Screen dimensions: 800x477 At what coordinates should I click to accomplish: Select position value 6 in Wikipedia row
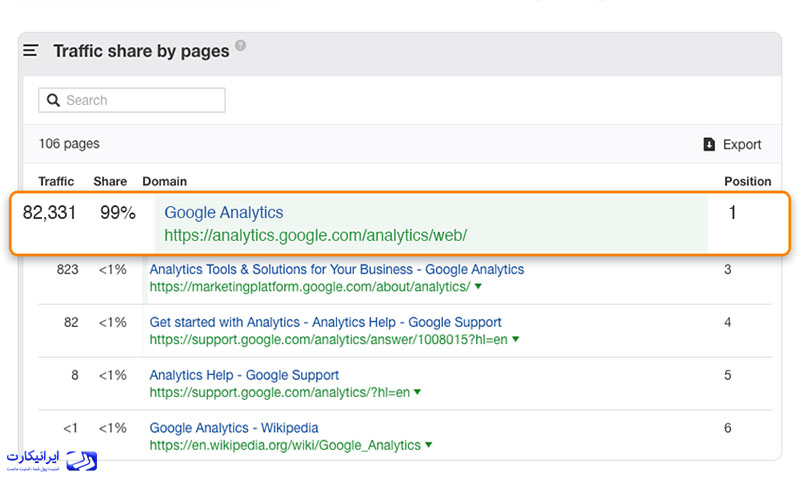point(728,428)
